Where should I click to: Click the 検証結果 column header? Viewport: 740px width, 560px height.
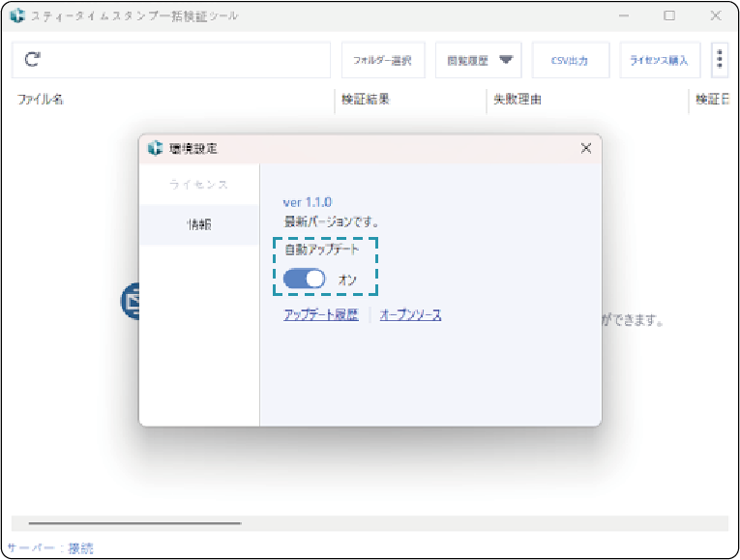pyautogui.click(x=366, y=100)
